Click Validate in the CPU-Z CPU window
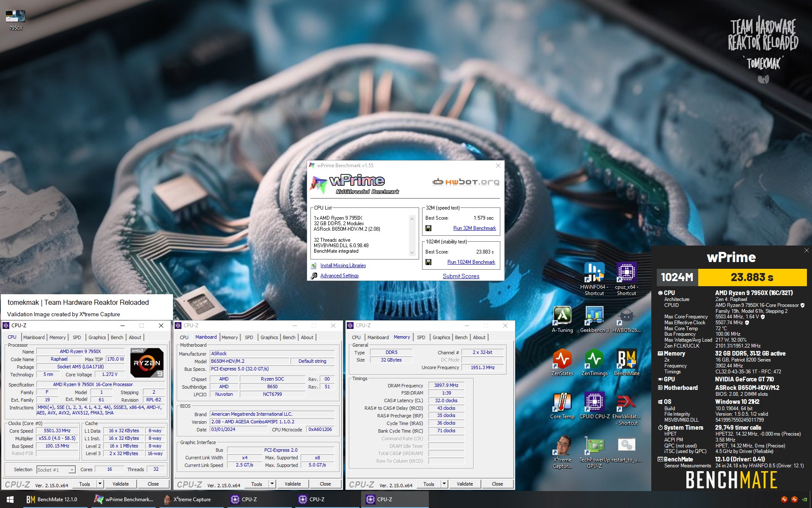812x508 pixels. (x=121, y=484)
